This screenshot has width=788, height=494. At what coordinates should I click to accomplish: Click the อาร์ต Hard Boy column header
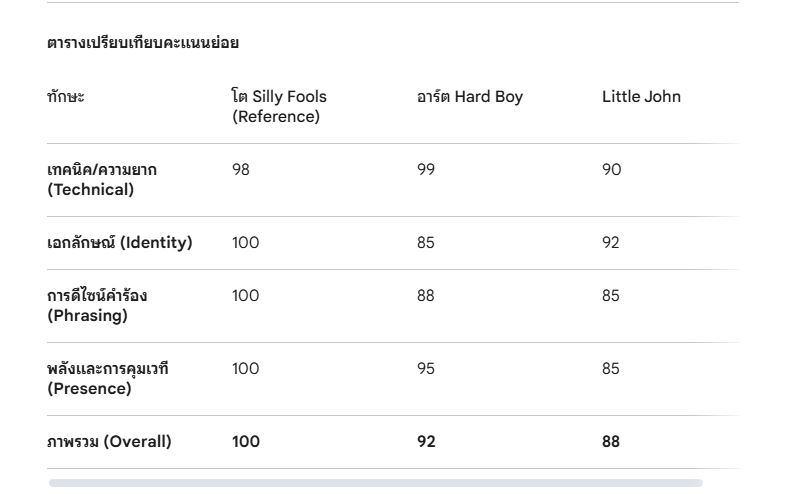[x=469, y=97]
